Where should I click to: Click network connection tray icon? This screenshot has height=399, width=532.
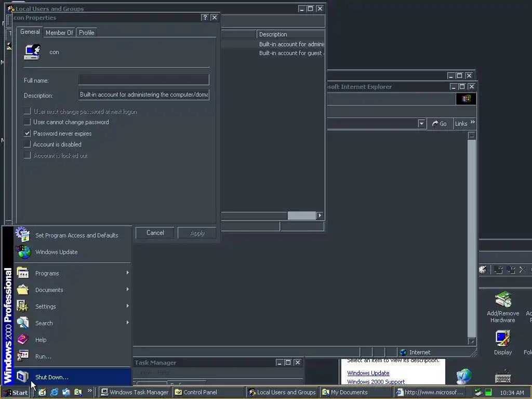478,392
